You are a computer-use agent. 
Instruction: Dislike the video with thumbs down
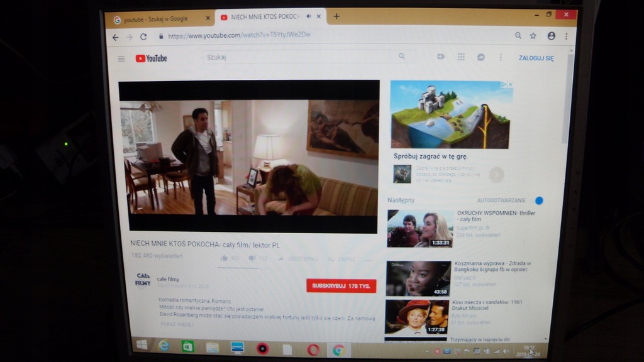coord(252,258)
